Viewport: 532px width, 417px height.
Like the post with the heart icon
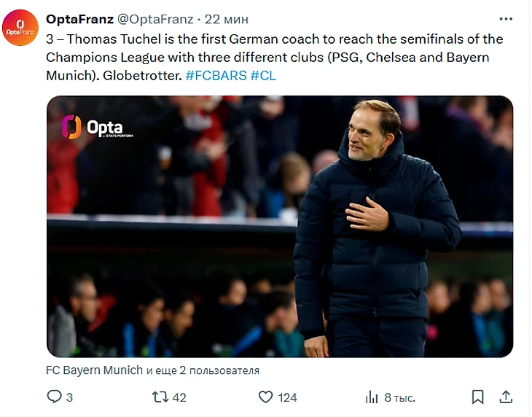[x=266, y=397]
